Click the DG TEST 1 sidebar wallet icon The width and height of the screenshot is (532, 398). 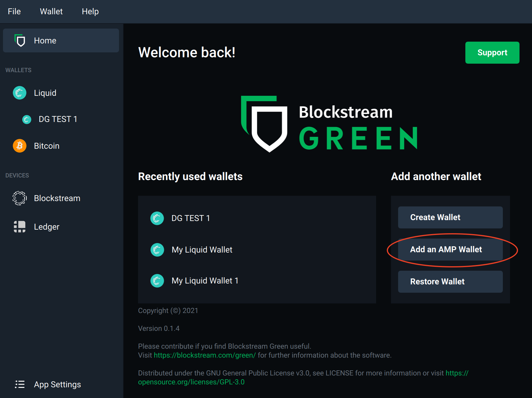tap(27, 119)
